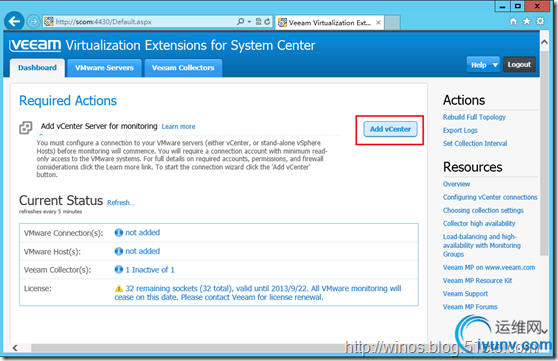
Task: Open the Learn more link
Action: [x=178, y=126]
